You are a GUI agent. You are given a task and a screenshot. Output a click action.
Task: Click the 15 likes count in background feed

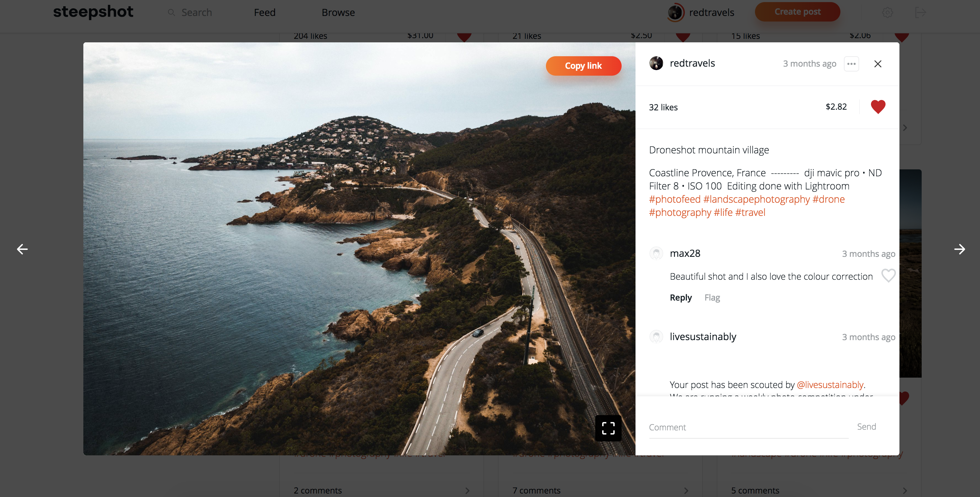(745, 36)
